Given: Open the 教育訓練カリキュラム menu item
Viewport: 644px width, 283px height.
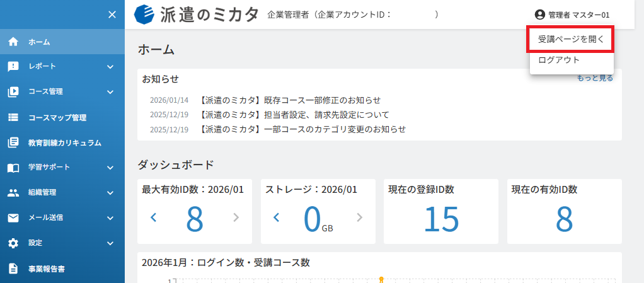Looking at the screenshot, I should point(62,142).
